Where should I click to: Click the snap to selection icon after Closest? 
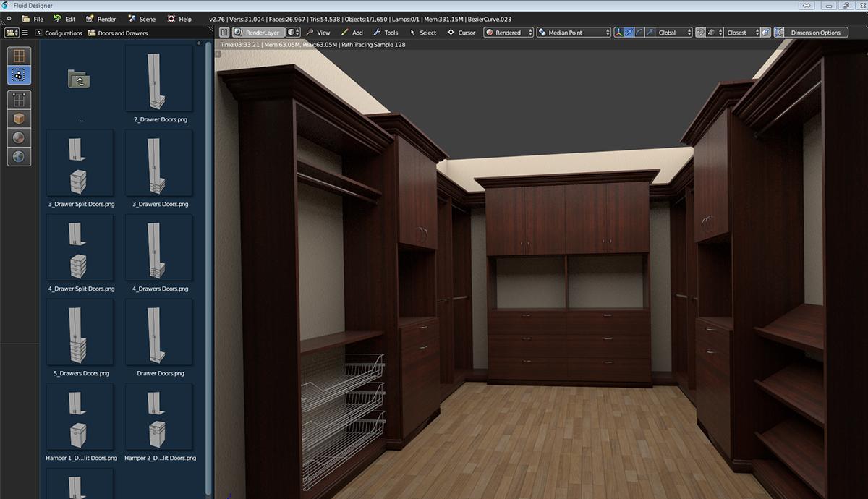(766, 33)
